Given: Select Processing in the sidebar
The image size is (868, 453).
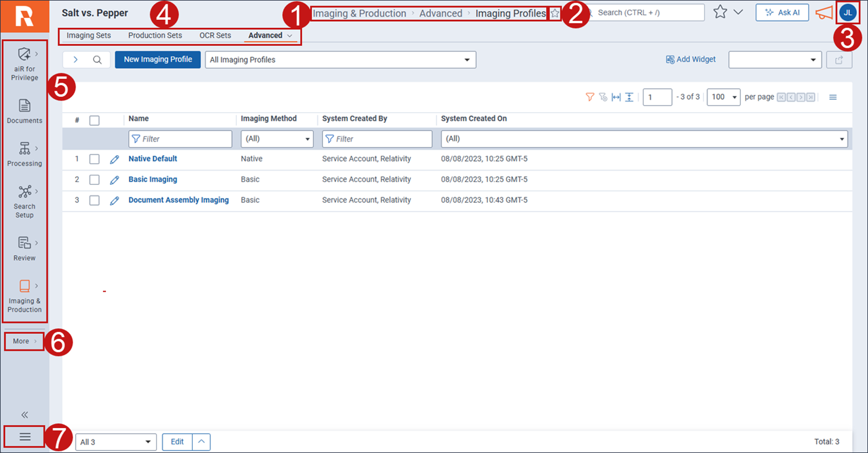Looking at the screenshot, I should (24, 155).
